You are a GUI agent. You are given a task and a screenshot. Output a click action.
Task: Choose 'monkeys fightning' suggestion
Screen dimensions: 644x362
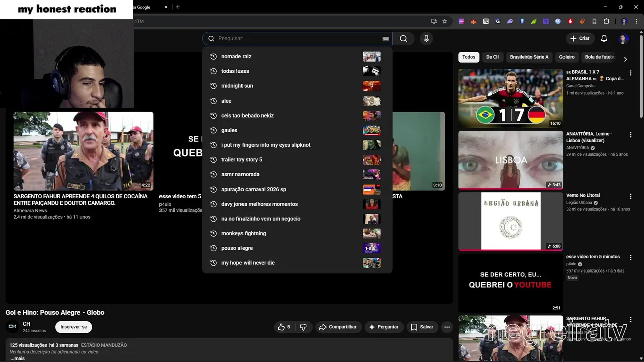(x=297, y=233)
